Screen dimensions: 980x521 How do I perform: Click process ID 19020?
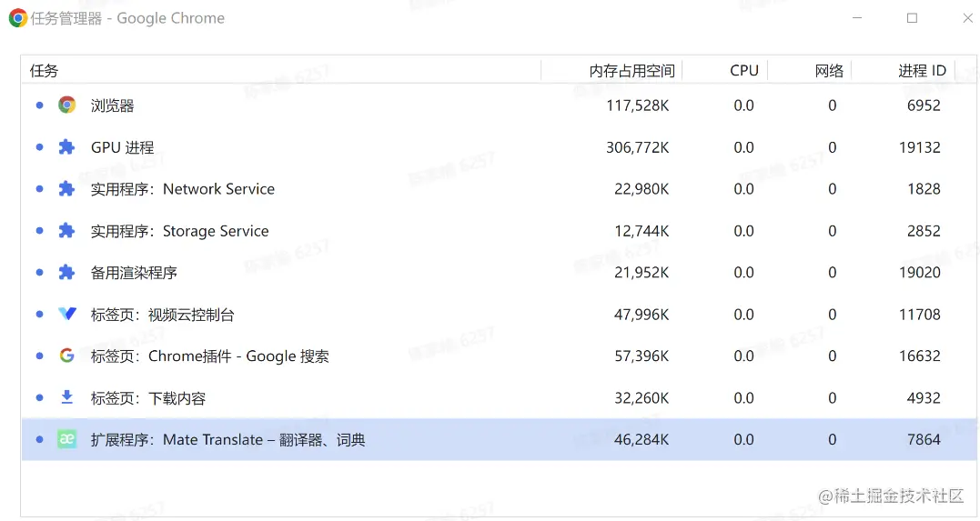(919, 273)
